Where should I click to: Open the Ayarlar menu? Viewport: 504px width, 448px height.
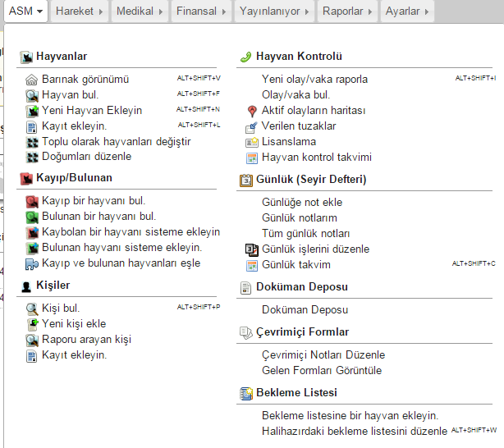pyautogui.click(x=407, y=11)
